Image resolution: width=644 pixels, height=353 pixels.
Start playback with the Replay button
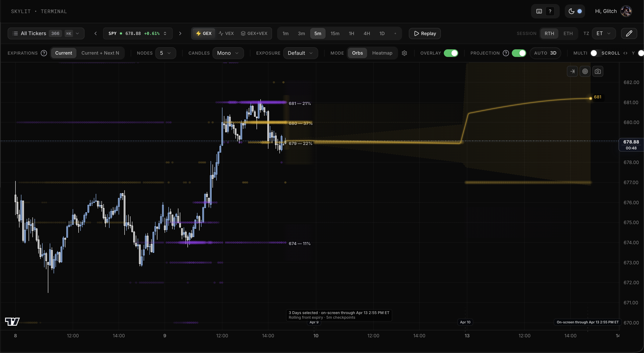(x=425, y=33)
